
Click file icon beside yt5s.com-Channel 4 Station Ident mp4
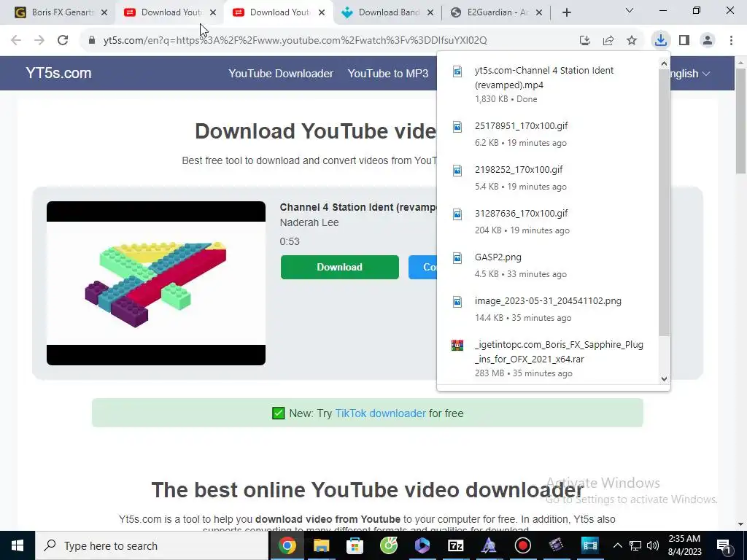[x=457, y=71]
